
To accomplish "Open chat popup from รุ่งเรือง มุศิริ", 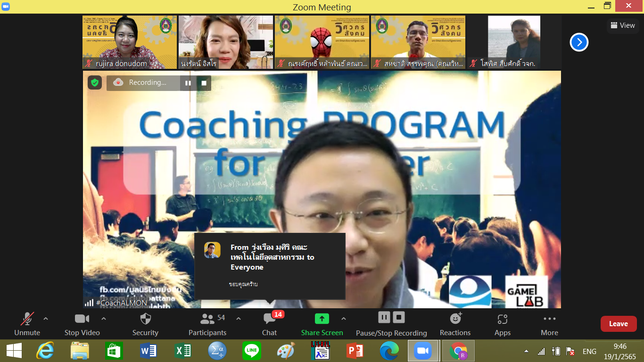I will tap(270, 266).
